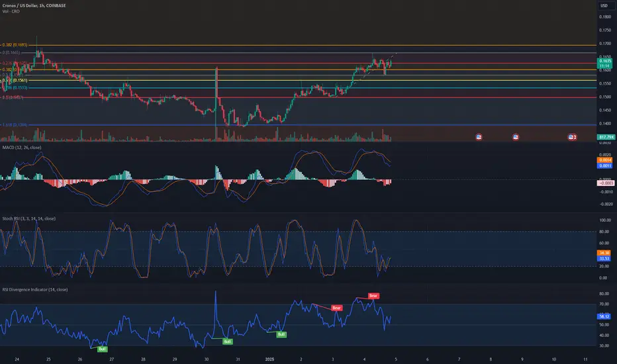Select the MACD (12, 26, close) legend
Screen dimensions: 617x364
click(x=22, y=148)
